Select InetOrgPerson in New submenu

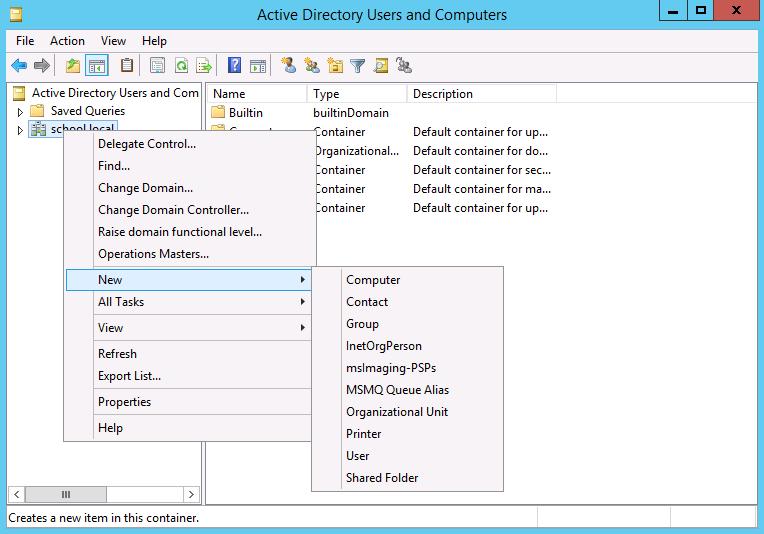point(407,346)
